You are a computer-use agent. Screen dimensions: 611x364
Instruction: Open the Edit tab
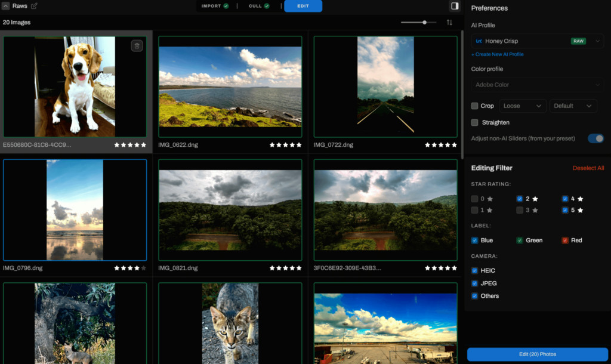tap(303, 6)
